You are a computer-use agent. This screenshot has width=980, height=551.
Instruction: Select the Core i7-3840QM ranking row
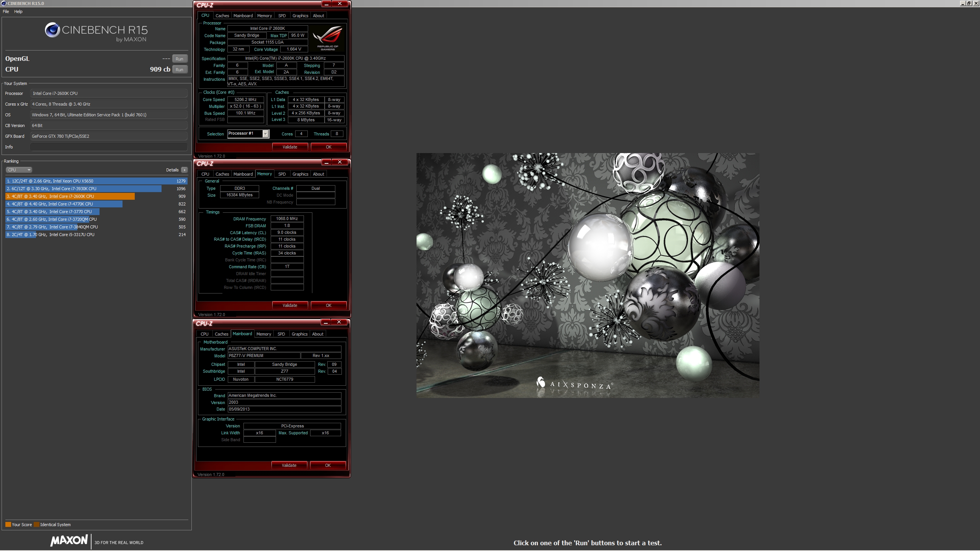[x=96, y=227]
